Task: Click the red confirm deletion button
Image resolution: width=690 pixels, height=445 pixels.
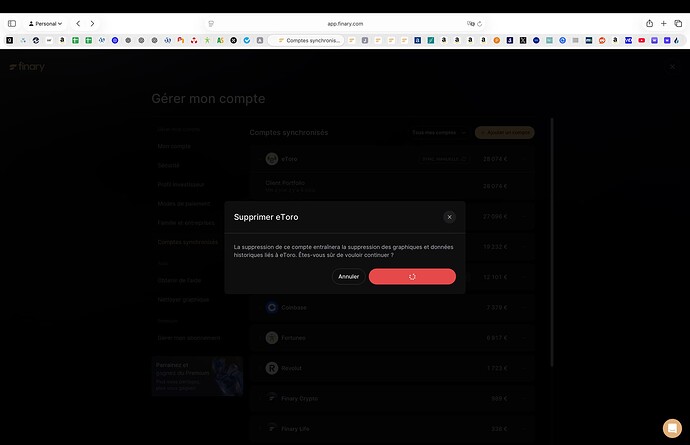Action: (x=412, y=276)
